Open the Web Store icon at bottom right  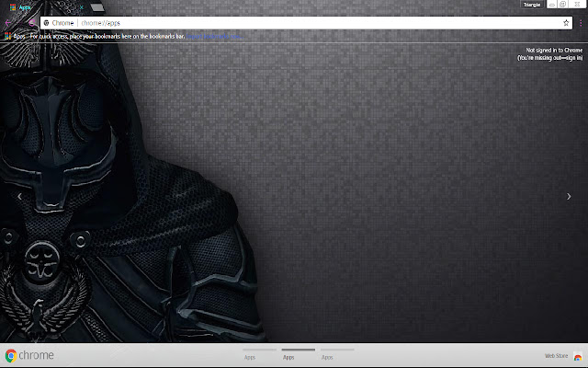point(578,356)
